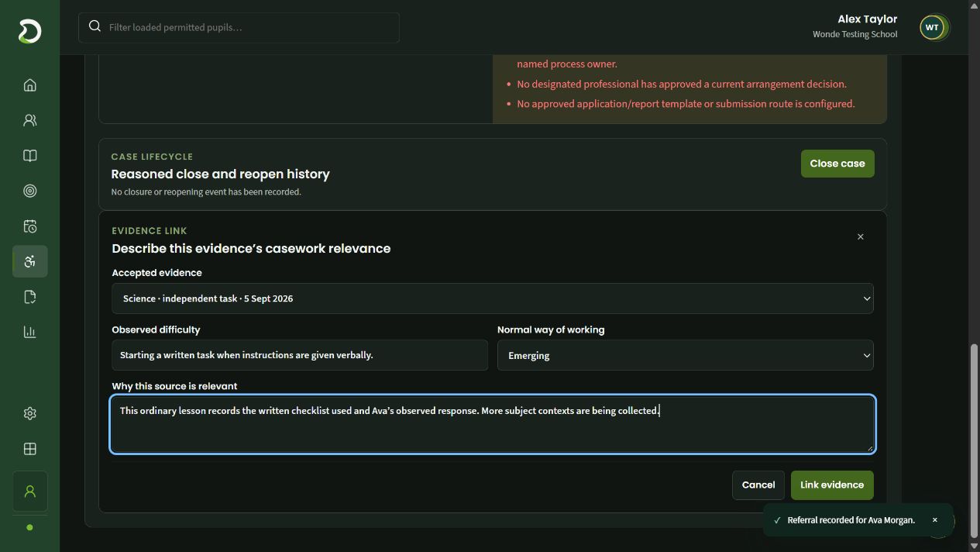
Task: Click the 'No designated professional has approved' warning
Action: pyautogui.click(x=682, y=84)
